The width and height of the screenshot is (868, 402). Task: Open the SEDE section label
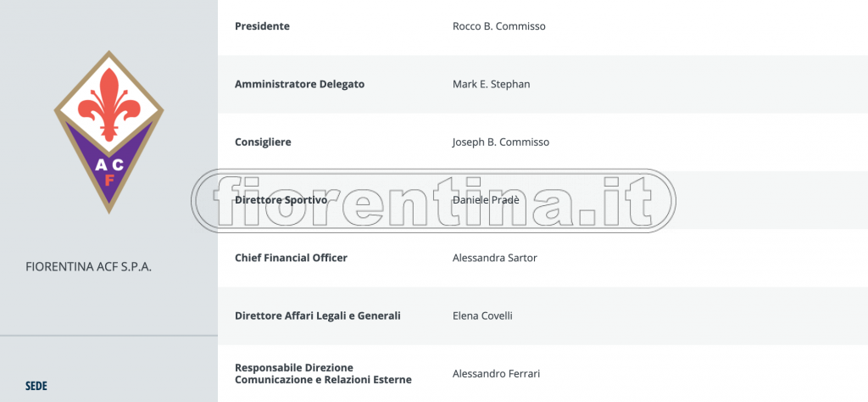[36, 386]
